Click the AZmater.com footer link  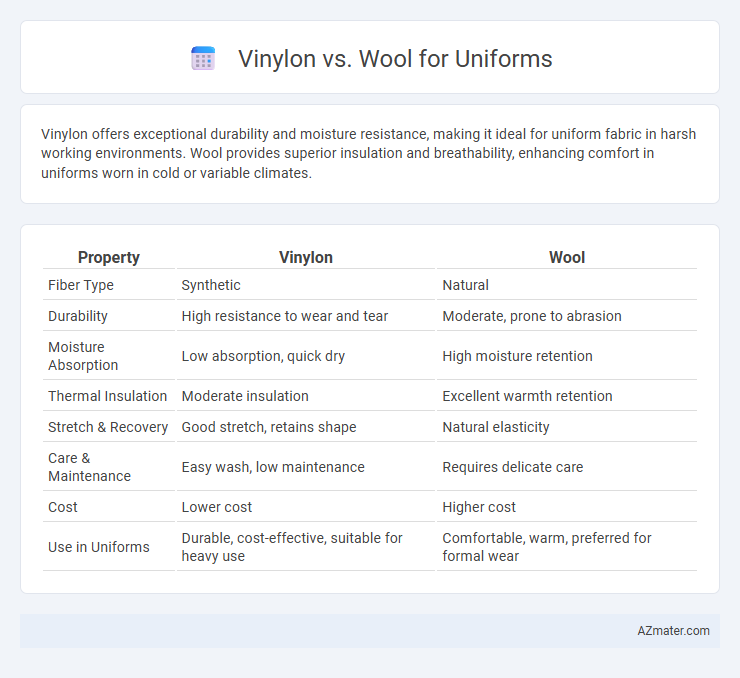point(673,631)
